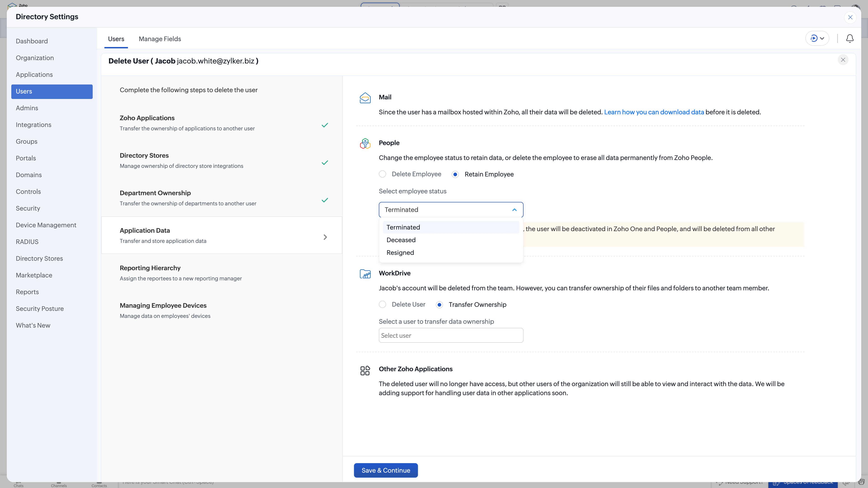
Task: Select the Transfer Ownership option
Action: (x=439, y=305)
